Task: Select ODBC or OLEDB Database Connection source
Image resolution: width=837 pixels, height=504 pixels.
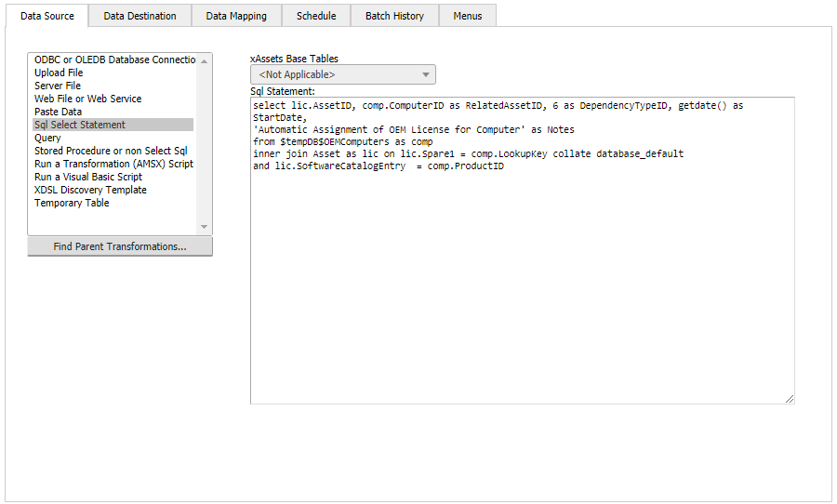Action: 114,60
